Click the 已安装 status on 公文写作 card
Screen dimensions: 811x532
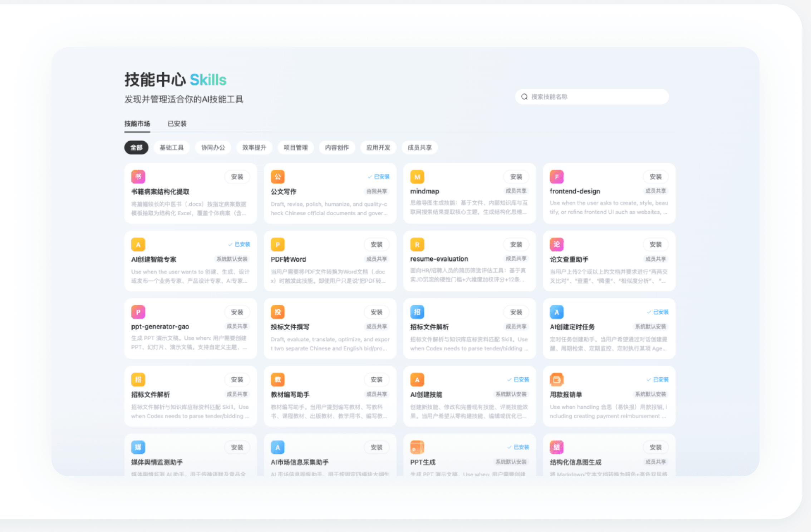coord(378,177)
